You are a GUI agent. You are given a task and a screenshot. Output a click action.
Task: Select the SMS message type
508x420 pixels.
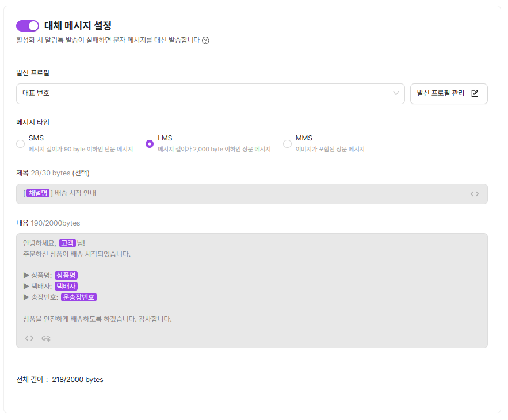pos(21,143)
